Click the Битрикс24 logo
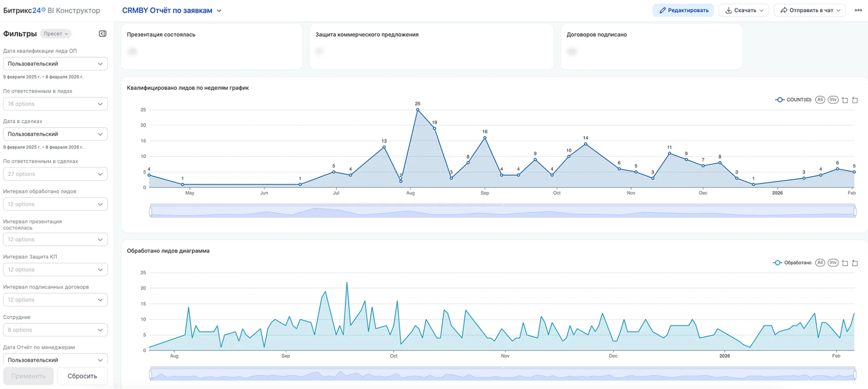868x389 pixels. point(24,10)
